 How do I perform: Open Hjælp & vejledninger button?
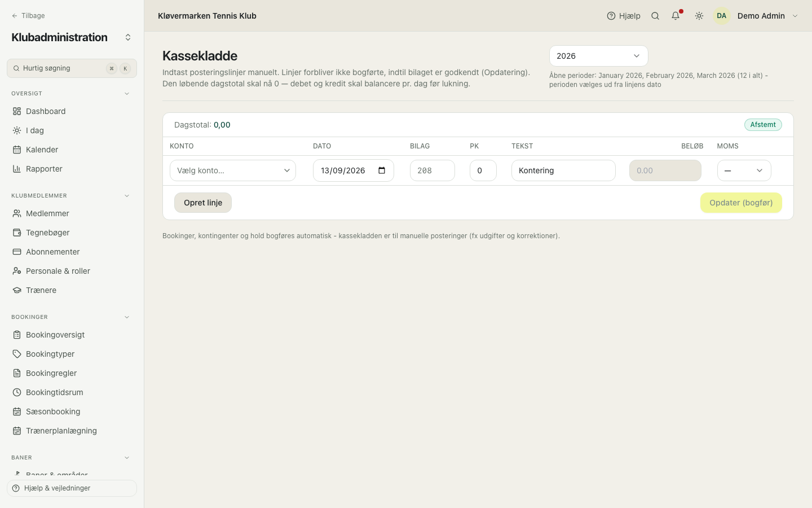[x=72, y=488]
